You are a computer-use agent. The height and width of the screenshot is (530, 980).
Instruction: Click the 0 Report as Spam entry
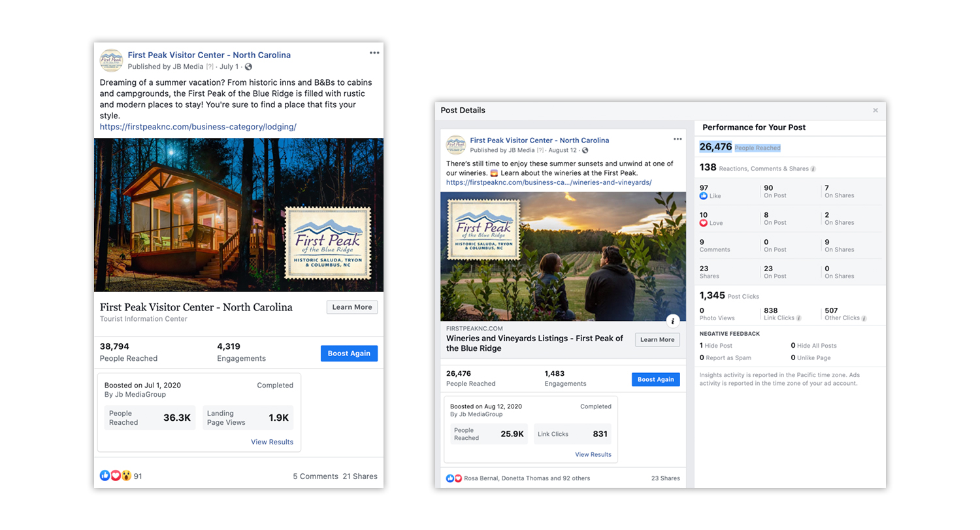pyautogui.click(x=725, y=358)
